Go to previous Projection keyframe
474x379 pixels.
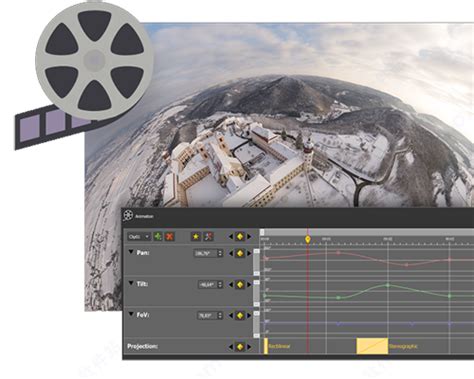(231, 347)
